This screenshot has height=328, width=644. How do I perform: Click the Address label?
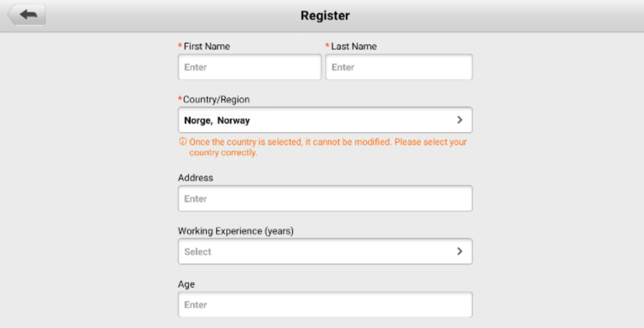(196, 178)
